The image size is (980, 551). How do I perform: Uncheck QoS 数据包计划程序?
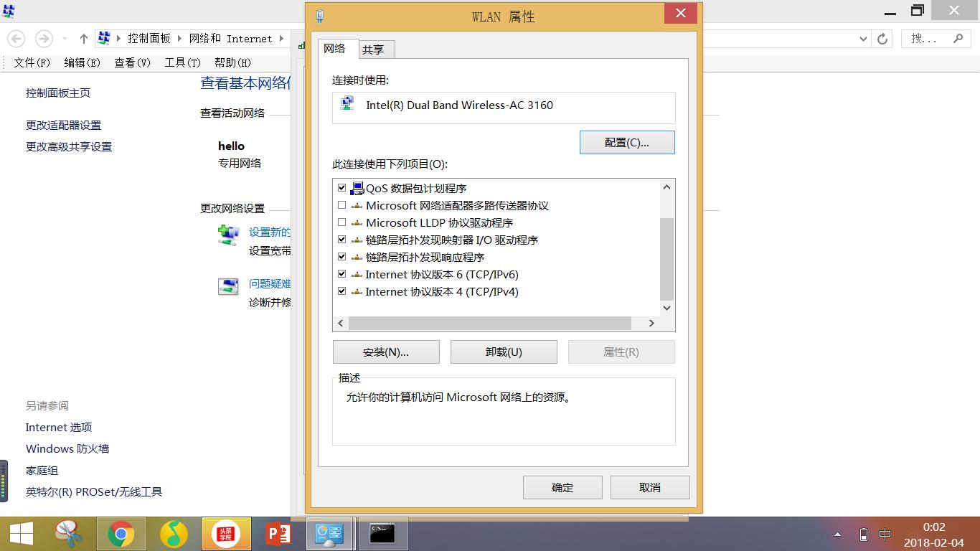[342, 188]
